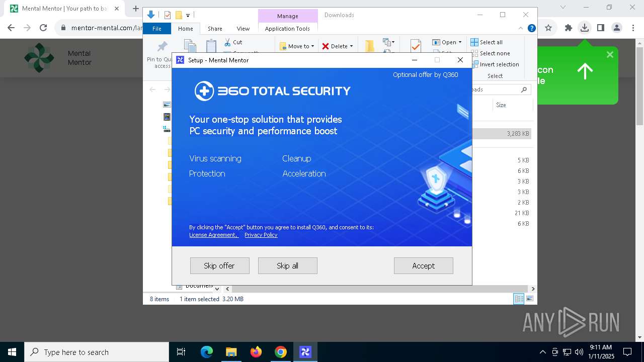Click the horizontal scrollbar left arrow

pyautogui.click(x=227, y=289)
